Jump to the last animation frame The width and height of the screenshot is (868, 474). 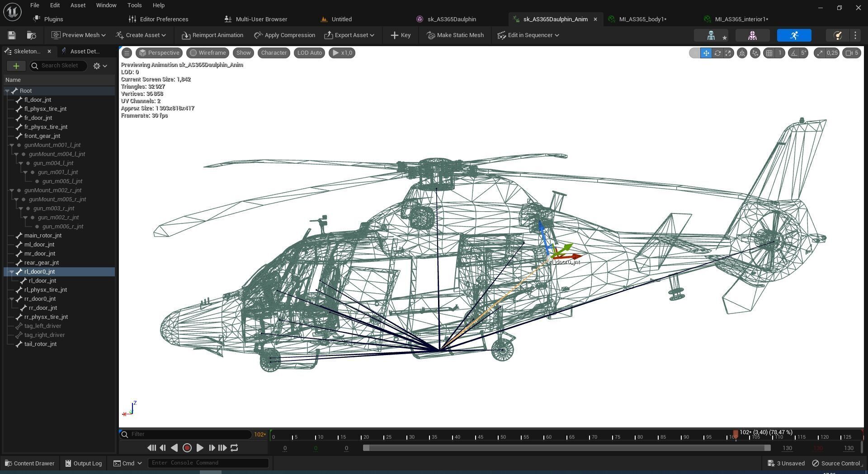(x=222, y=448)
